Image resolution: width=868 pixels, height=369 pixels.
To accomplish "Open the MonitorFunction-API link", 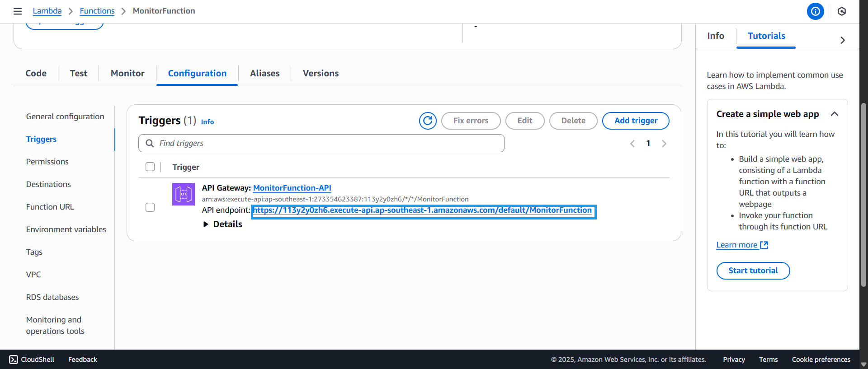I will (292, 188).
